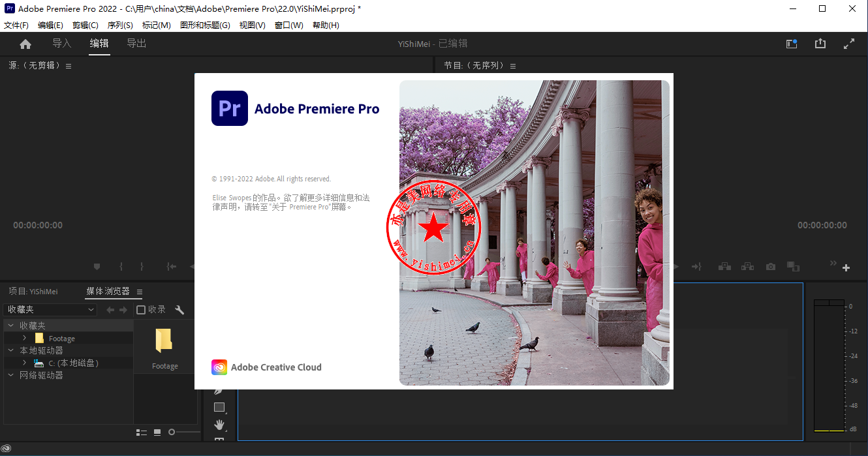Click the Extract icon in Program monitor
Screen dimensions: 868x456
748,266
